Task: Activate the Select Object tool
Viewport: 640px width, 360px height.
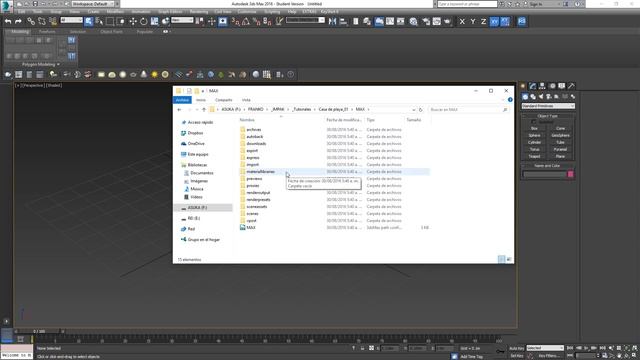Action: click(x=89, y=21)
